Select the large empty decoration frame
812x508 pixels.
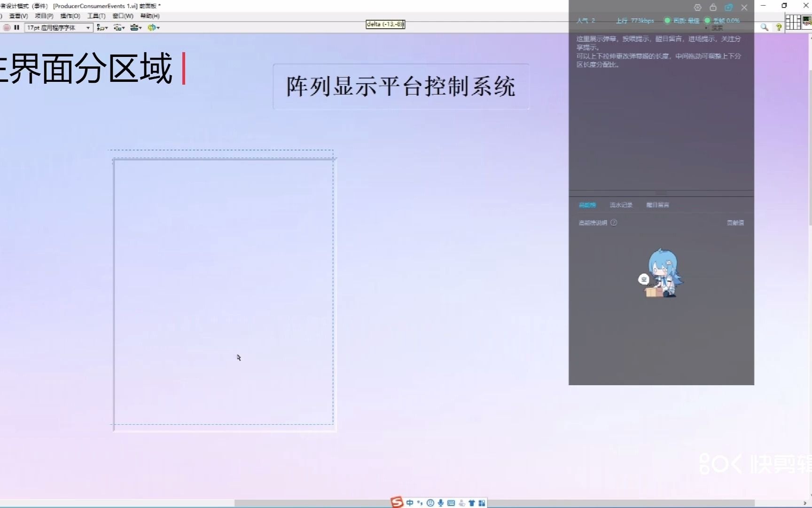(x=225, y=295)
